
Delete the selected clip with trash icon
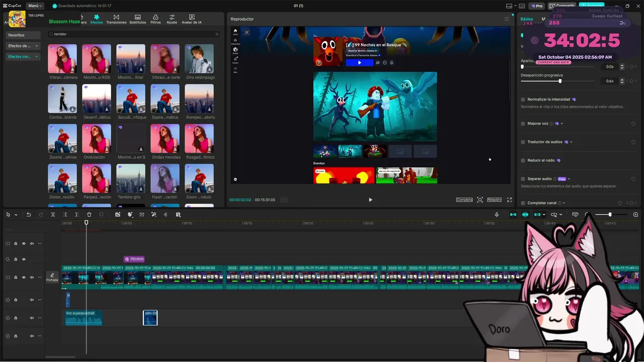89,215
